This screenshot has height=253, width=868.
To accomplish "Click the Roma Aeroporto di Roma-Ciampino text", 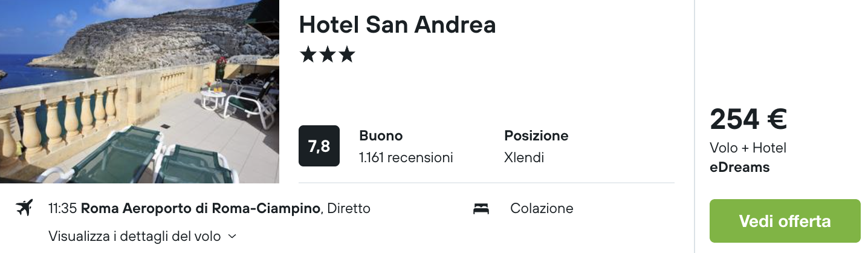I will [x=201, y=209].
